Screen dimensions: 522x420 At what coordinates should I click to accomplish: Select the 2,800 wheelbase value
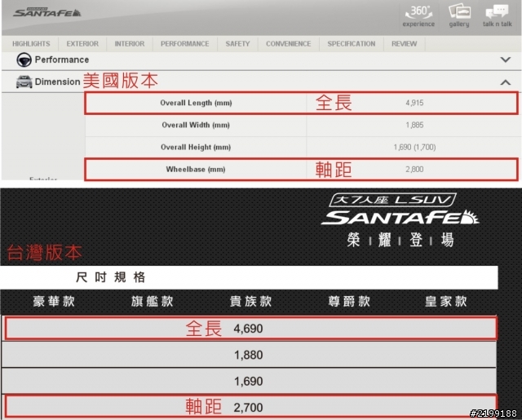pyautogui.click(x=414, y=170)
